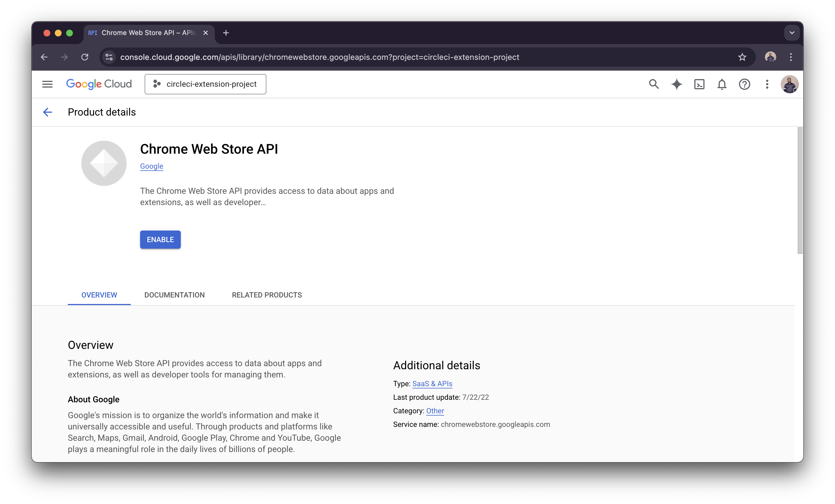
Task: Switch to the Documentation tab
Action: (174, 295)
